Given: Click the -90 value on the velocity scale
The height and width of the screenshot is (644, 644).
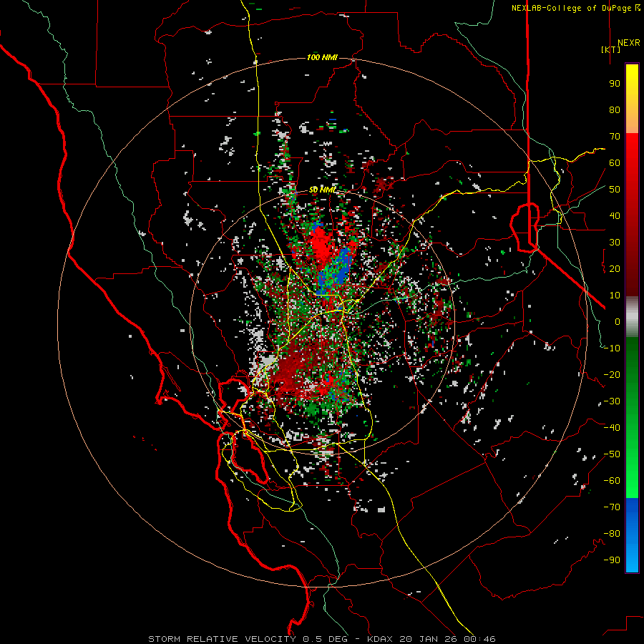Looking at the screenshot, I should (x=612, y=560).
